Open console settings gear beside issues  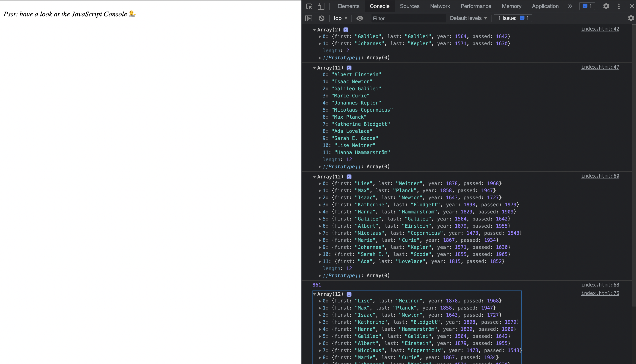(631, 18)
